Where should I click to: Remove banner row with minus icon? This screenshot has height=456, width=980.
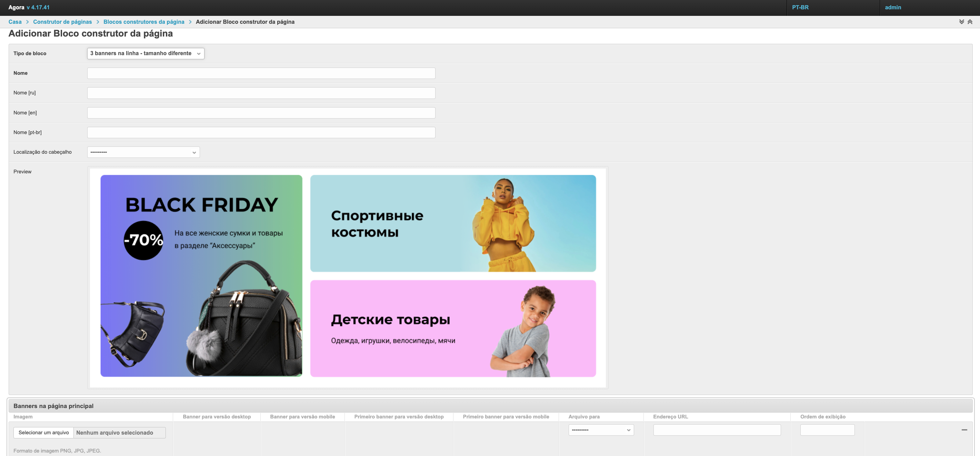pyautogui.click(x=964, y=430)
